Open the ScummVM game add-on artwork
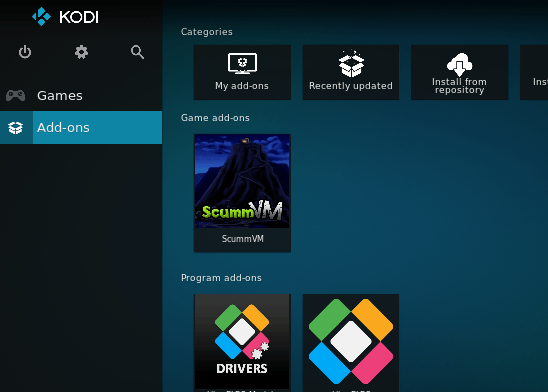Image resolution: width=548 pixels, height=392 pixels. click(242, 181)
